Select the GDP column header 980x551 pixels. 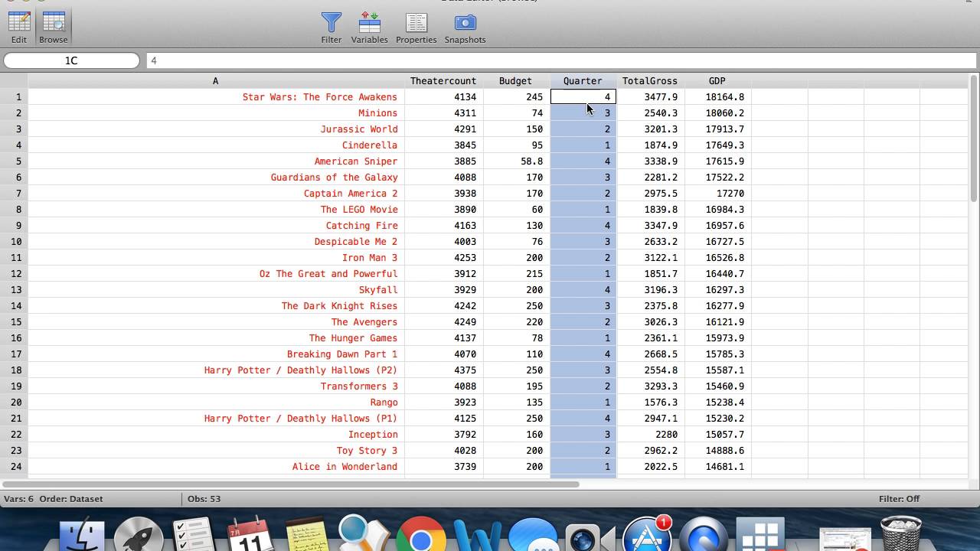click(717, 80)
